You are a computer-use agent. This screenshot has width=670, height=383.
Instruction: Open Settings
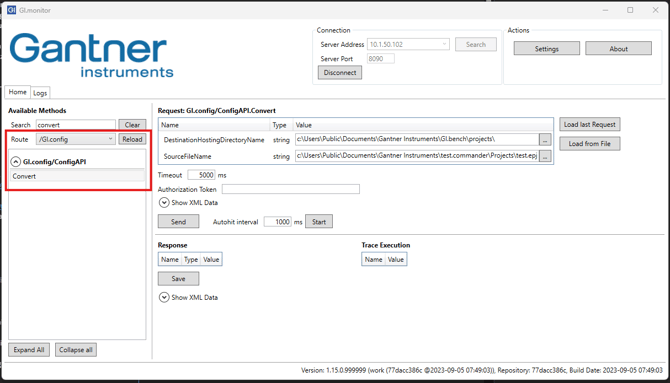click(547, 49)
